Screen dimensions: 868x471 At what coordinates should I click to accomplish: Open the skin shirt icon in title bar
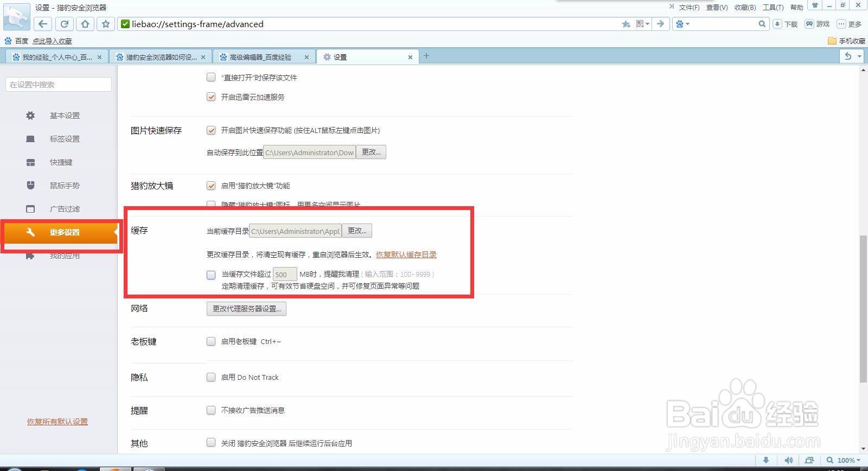tap(815, 5)
